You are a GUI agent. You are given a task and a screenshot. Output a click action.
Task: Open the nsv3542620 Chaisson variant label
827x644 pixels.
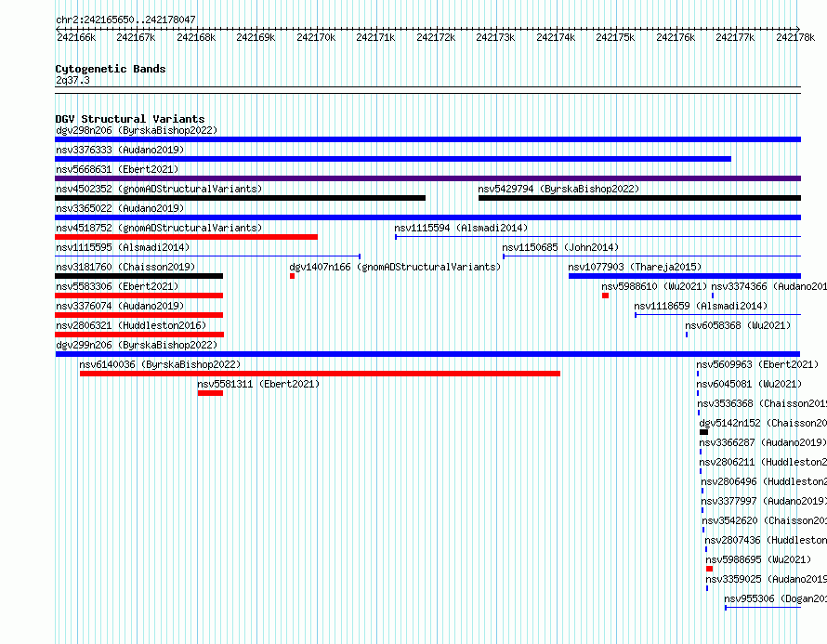764,520
